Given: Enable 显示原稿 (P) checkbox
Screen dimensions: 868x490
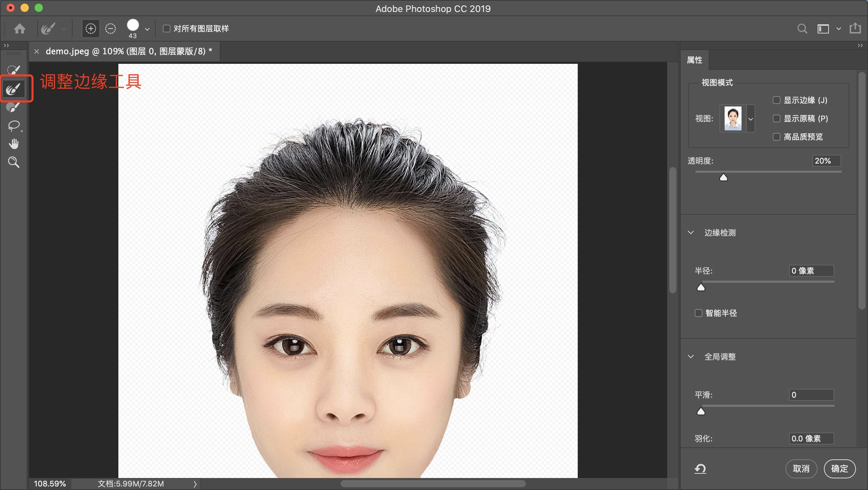Looking at the screenshot, I should 776,118.
